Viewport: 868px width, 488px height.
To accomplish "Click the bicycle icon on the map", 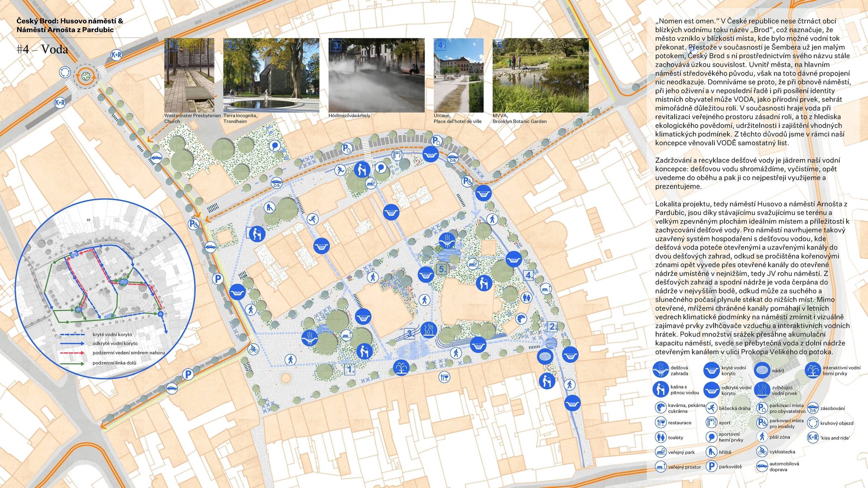I will coord(254,349).
